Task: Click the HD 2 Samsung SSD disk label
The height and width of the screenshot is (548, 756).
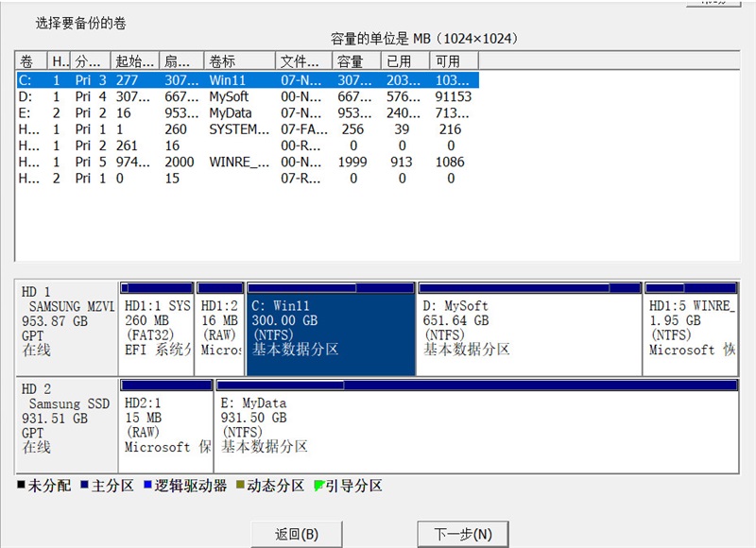Action: (67, 426)
